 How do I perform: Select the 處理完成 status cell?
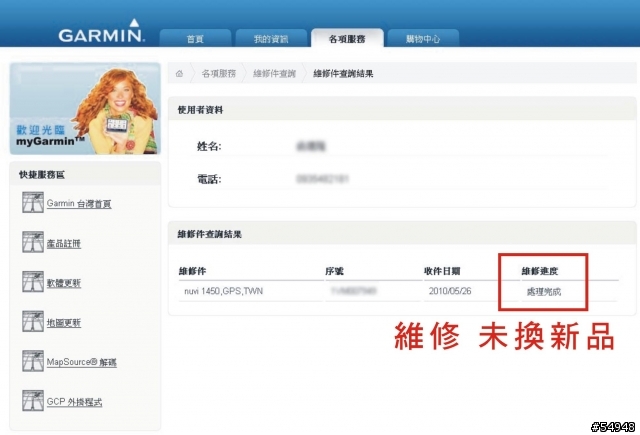tap(544, 291)
